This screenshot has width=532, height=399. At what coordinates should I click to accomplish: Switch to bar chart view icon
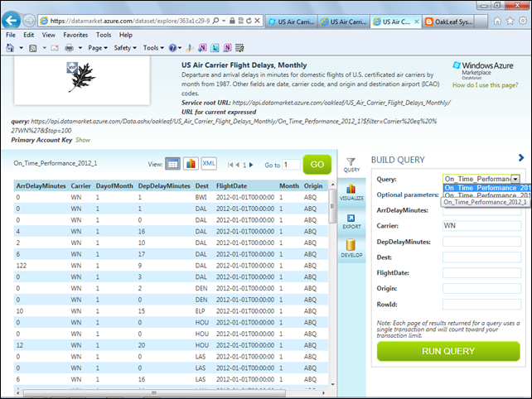pos(191,164)
